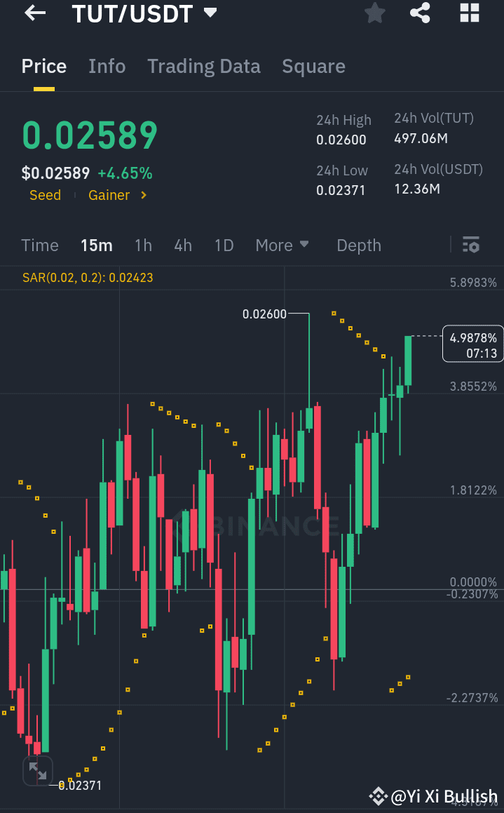The height and width of the screenshot is (813, 504).
Task: Tap the back arrow to exit the chart
Action: (x=34, y=13)
